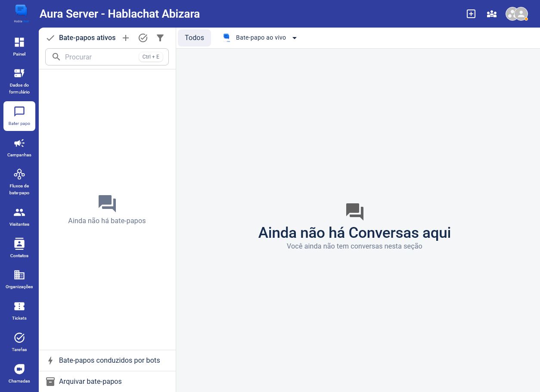
Task: Click the Aura Server - Hablachat Abizara title
Action: [120, 14]
